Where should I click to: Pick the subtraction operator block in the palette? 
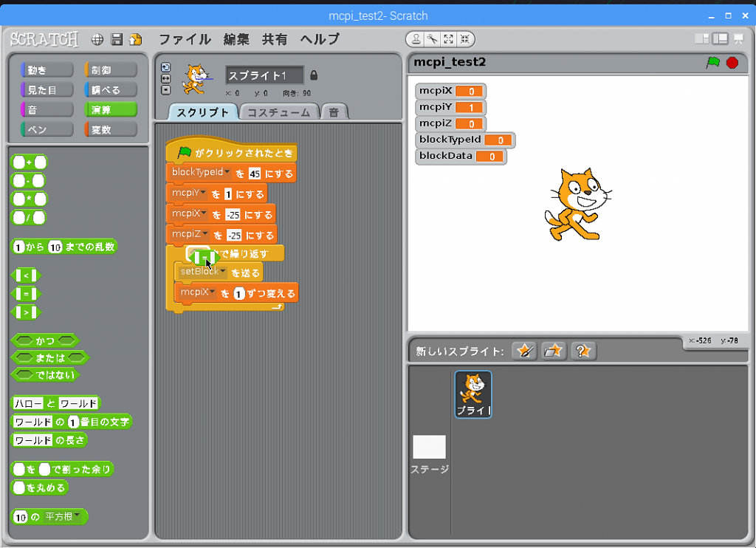(29, 181)
